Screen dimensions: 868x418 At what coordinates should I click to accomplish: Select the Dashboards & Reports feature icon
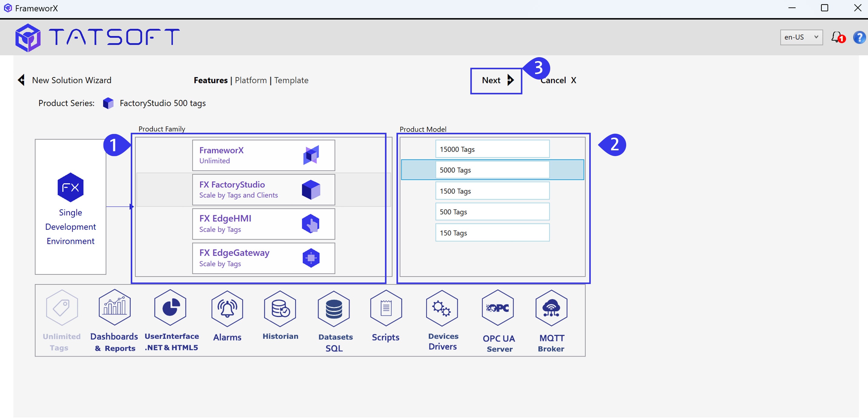coord(115,307)
